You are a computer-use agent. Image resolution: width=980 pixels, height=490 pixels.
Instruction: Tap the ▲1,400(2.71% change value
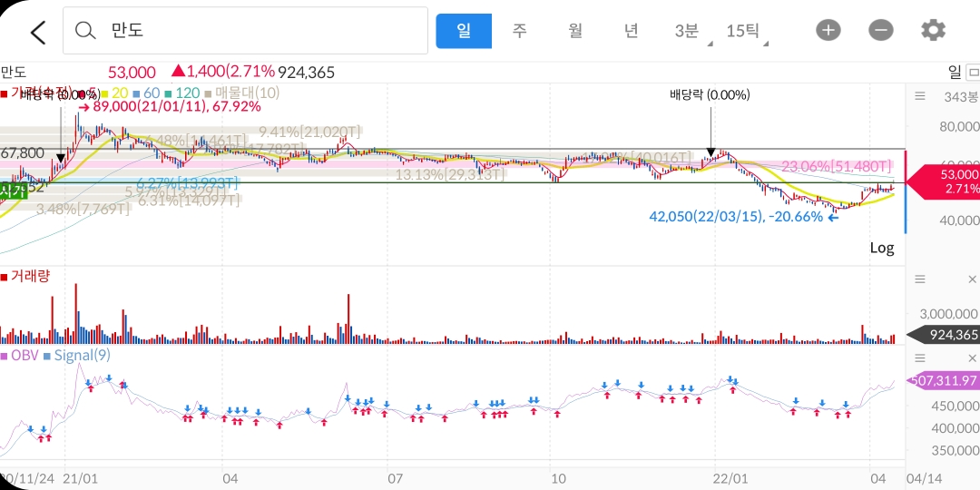coord(223,72)
